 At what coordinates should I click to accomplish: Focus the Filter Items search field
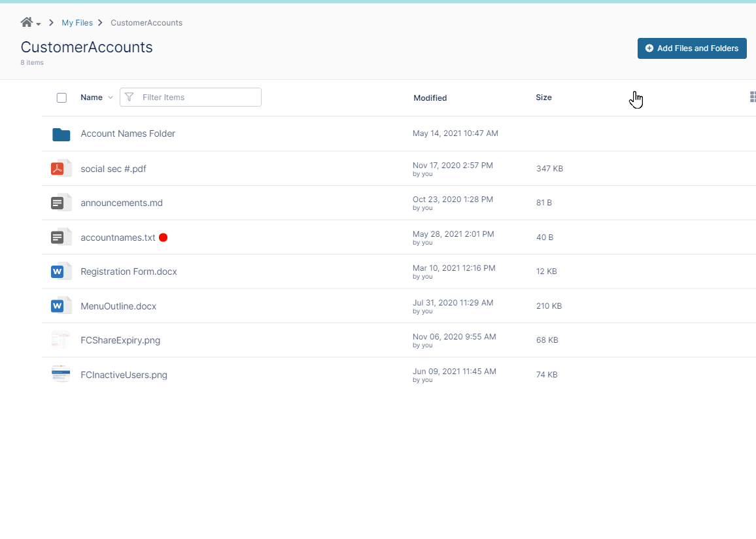pos(198,97)
